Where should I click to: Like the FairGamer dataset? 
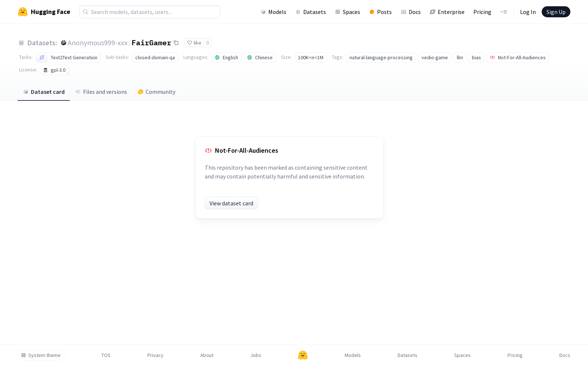tap(194, 43)
